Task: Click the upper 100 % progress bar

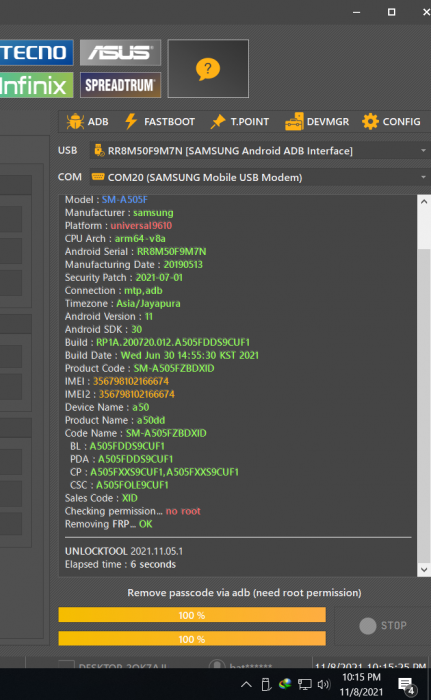Action: point(192,615)
